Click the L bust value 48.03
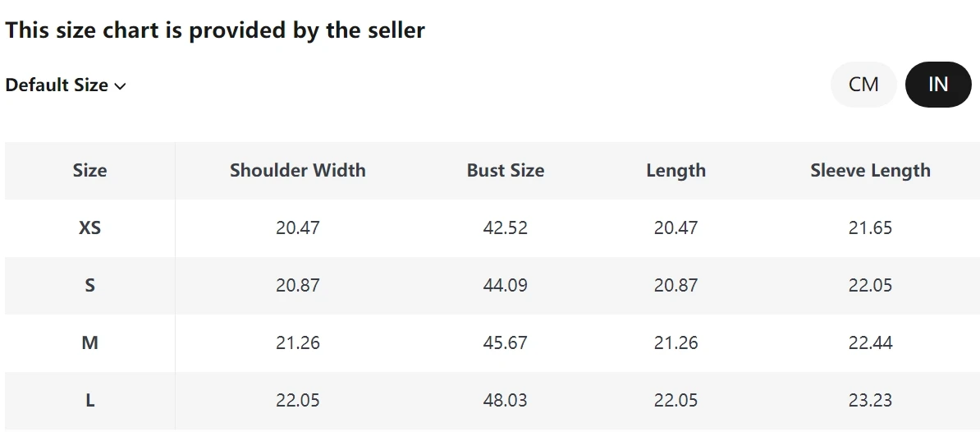The width and height of the screenshot is (980, 432). [x=506, y=401]
